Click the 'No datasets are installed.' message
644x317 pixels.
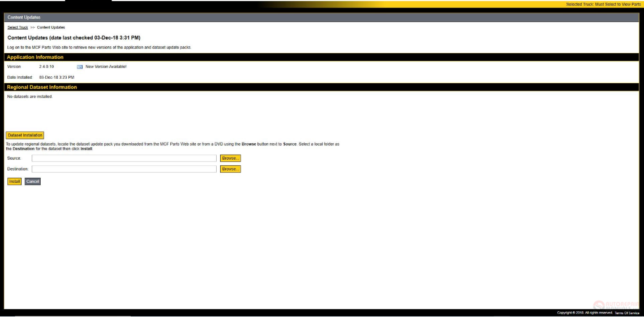[x=30, y=97]
